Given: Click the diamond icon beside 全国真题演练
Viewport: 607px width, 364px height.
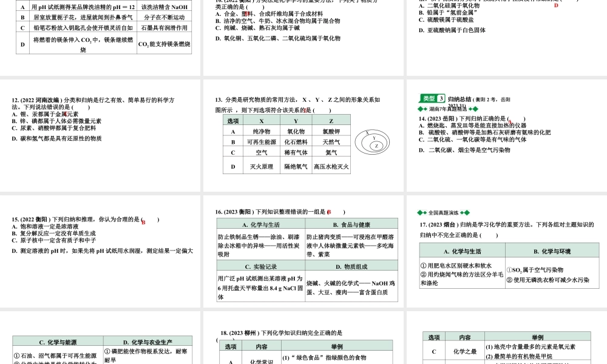Looking at the screenshot, I should (x=420, y=212).
